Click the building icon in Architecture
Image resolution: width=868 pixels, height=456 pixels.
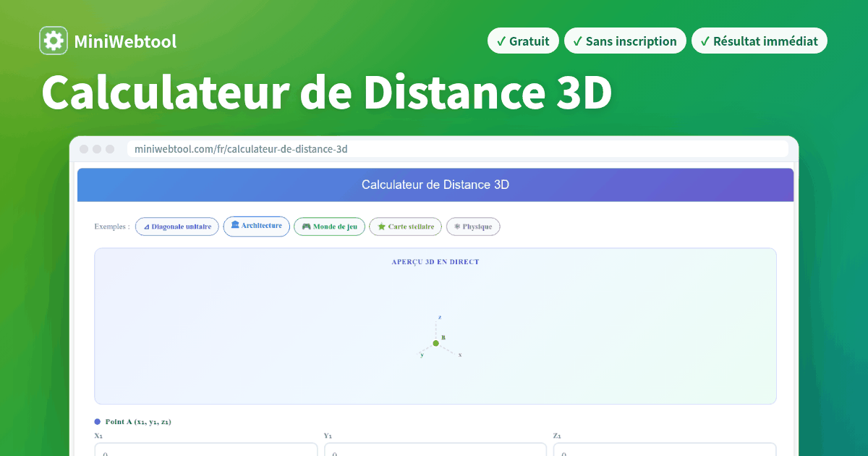click(x=235, y=225)
